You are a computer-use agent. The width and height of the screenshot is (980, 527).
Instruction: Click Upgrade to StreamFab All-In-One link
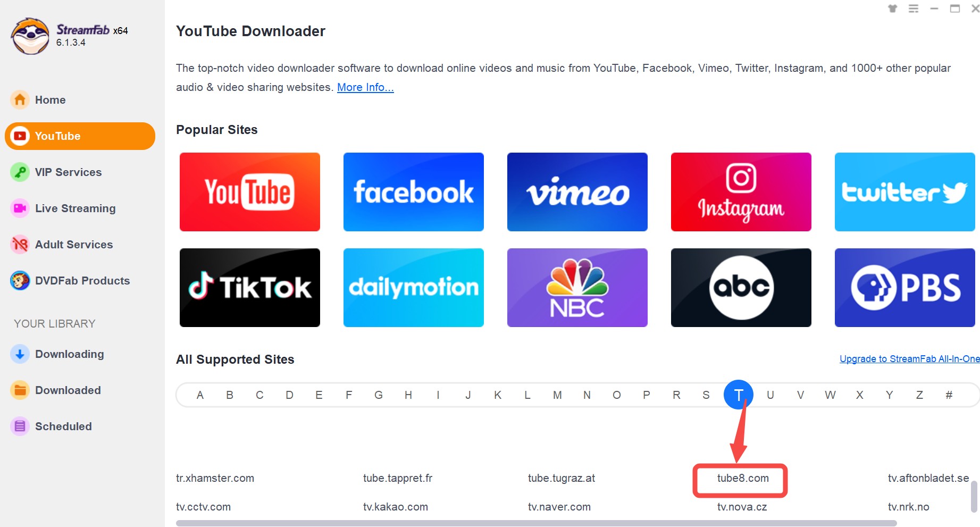pos(909,359)
